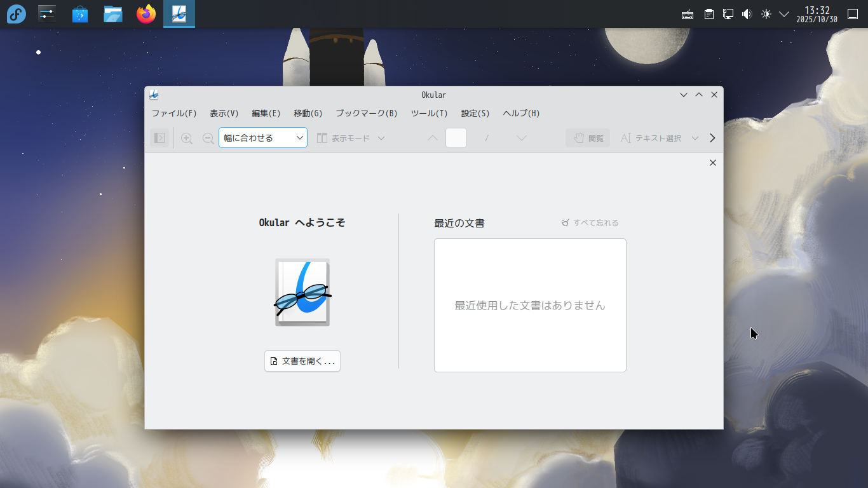Launch Firefox from the taskbar
The image size is (868, 488).
click(x=146, y=14)
